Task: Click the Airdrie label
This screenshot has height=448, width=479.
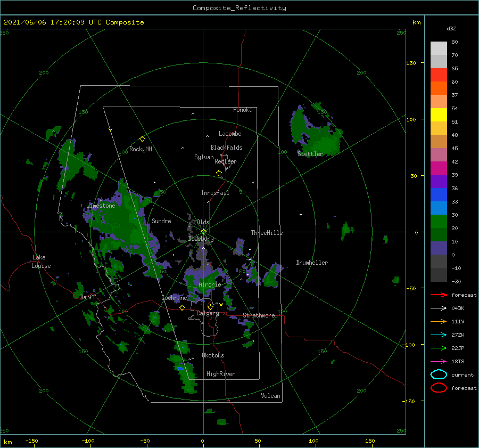Action: pos(210,284)
